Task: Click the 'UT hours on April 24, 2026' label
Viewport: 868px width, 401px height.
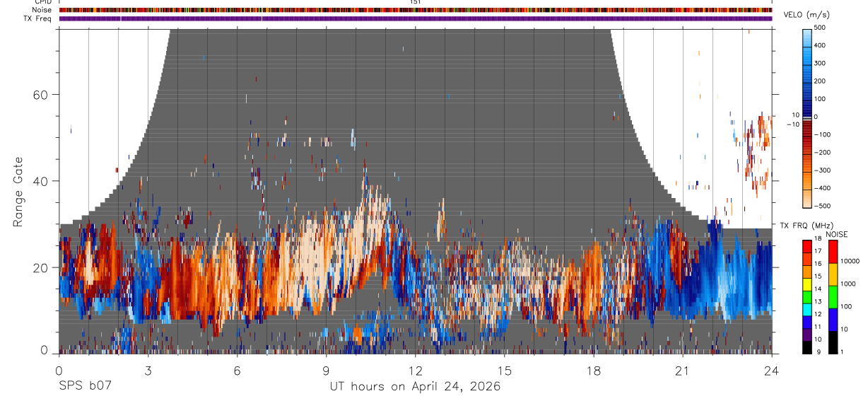Action: 415,387
